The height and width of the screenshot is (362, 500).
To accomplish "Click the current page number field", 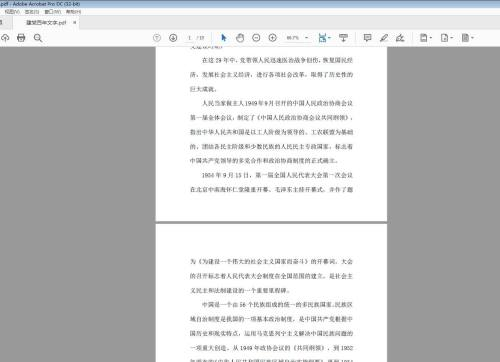I will click(189, 38).
